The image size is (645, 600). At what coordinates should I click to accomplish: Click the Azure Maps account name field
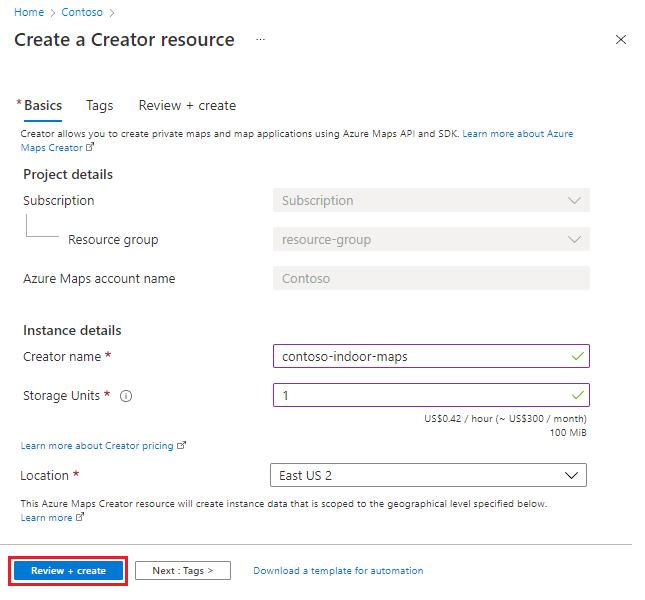click(431, 279)
